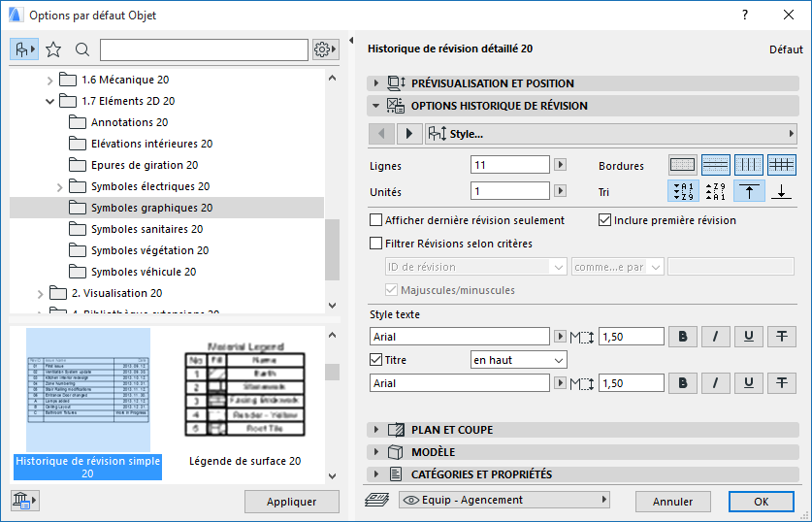
Task: Expand the Prévisualisation et Position panel
Action: click(376, 83)
